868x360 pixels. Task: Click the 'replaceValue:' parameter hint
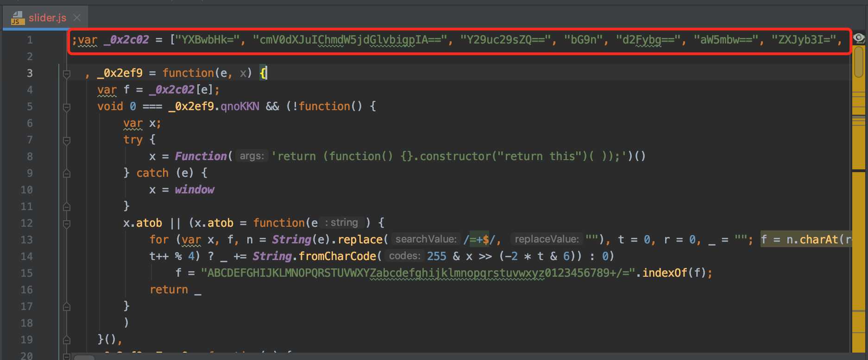(x=547, y=240)
